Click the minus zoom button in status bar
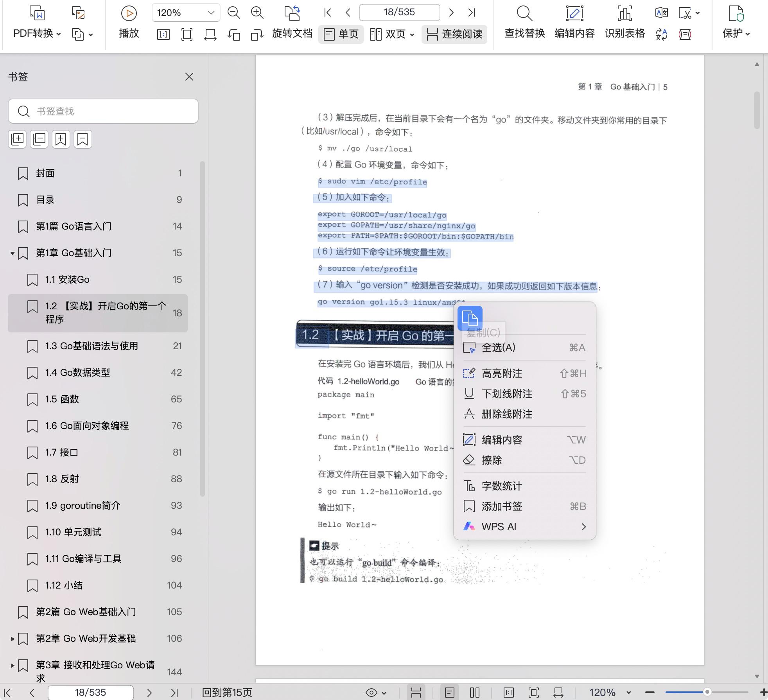Image resolution: width=768 pixels, height=700 pixels. pos(650,693)
